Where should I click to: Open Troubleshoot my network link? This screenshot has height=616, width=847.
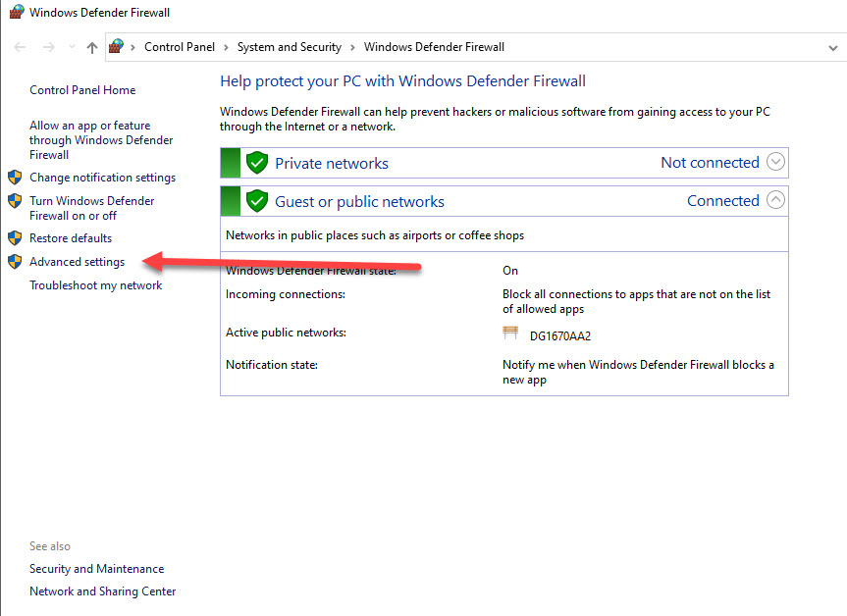click(x=95, y=285)
